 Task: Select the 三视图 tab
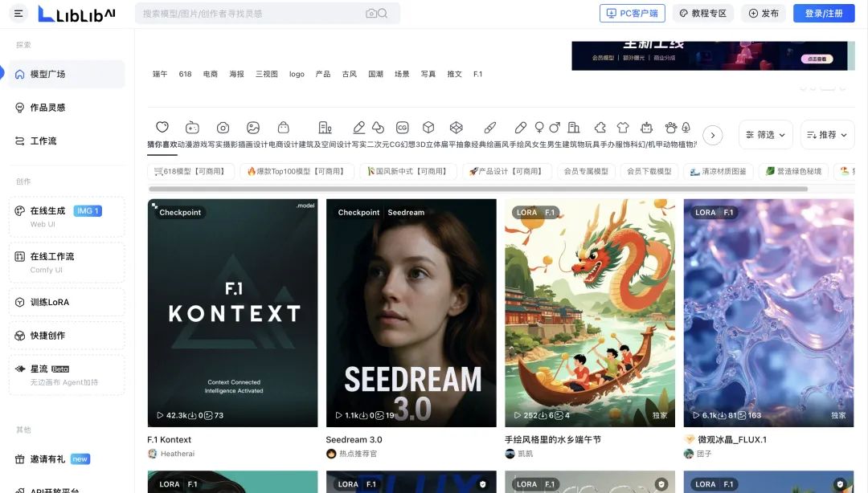266,74
